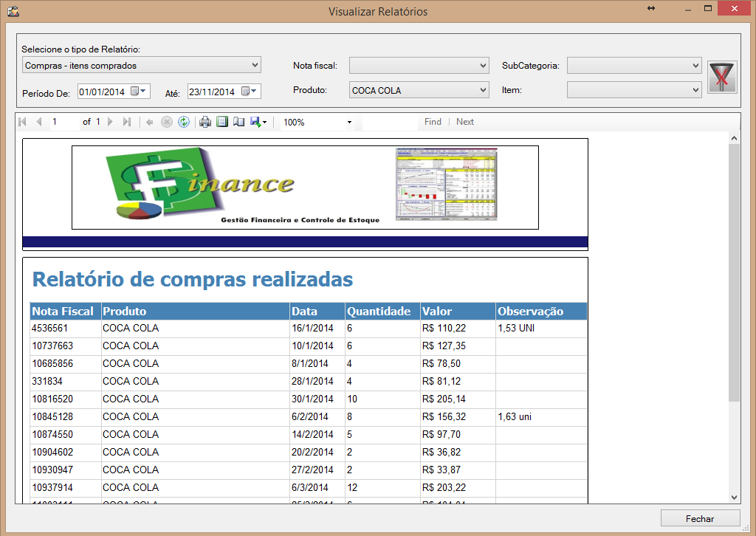756x536 pixels.
Task: Click the date 16/1/2014
Action: coord(312,329)
